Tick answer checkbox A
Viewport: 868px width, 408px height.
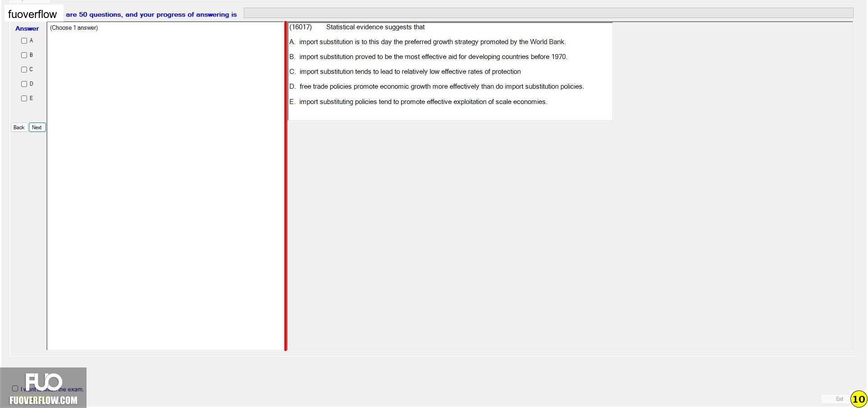24,41
